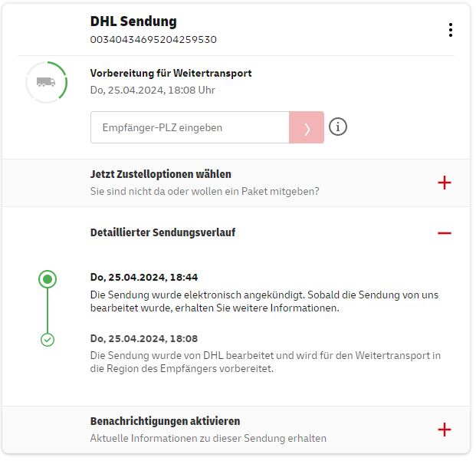Viewport: 476px width, 461px height.
Task: Click the green timeline line between events
Action: pyautogui.click(x=48, y=311)
